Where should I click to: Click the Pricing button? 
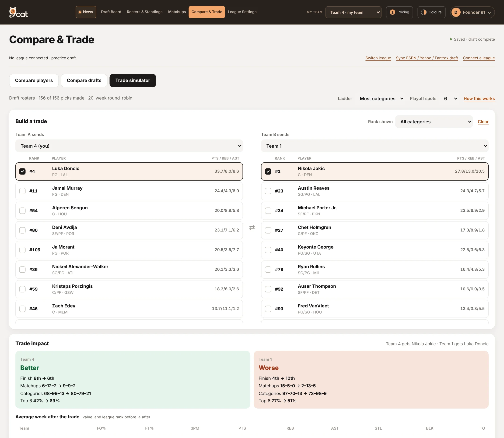pos(399,12)
